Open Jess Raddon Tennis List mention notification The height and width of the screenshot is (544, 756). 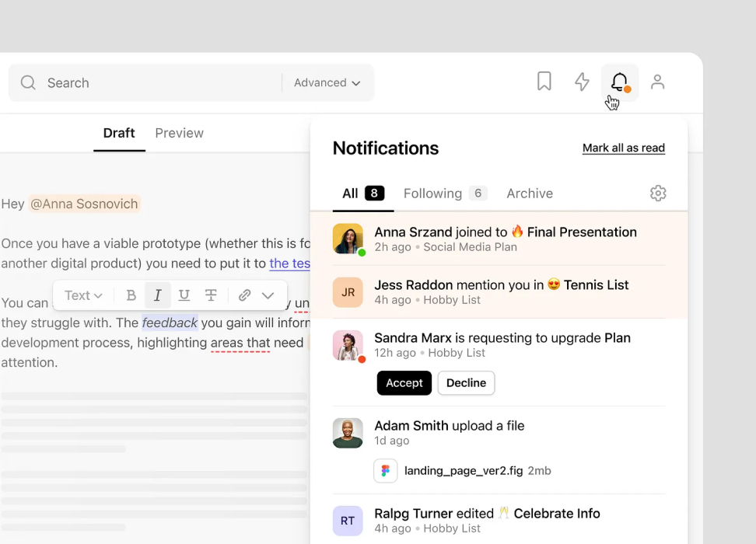[x=499, y=292]
